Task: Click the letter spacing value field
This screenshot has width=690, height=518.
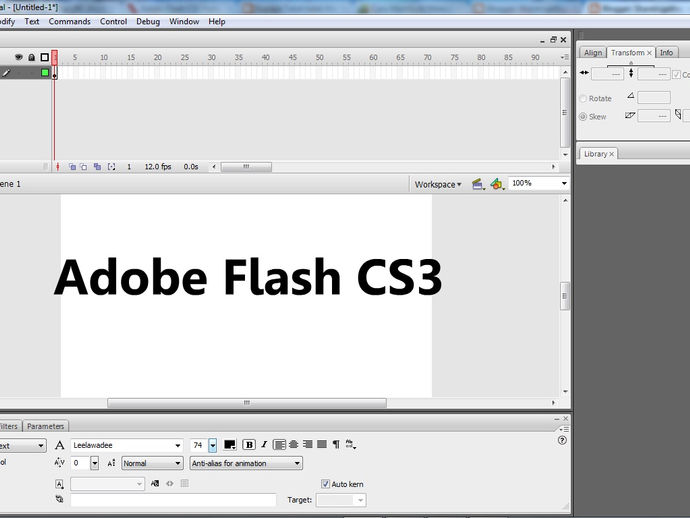Action: coord(80,463)
